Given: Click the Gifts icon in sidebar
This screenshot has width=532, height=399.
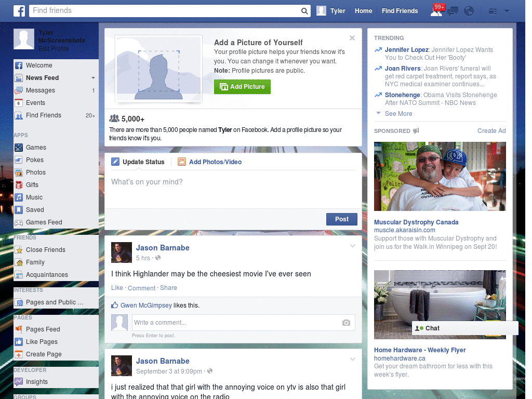Looking at the screenshot, I should tap(19, 185).
